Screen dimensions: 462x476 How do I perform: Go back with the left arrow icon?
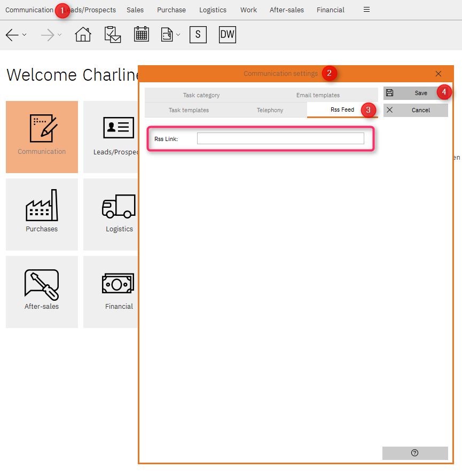pos(12,35)
